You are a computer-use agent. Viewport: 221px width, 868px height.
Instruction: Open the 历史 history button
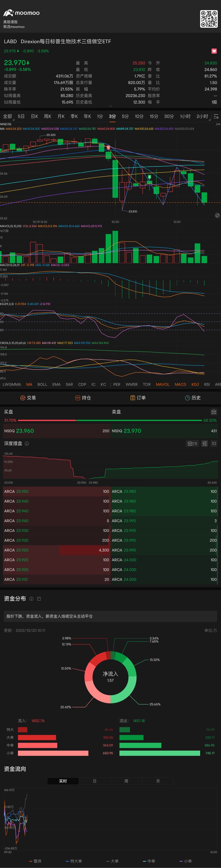point(193,398)
